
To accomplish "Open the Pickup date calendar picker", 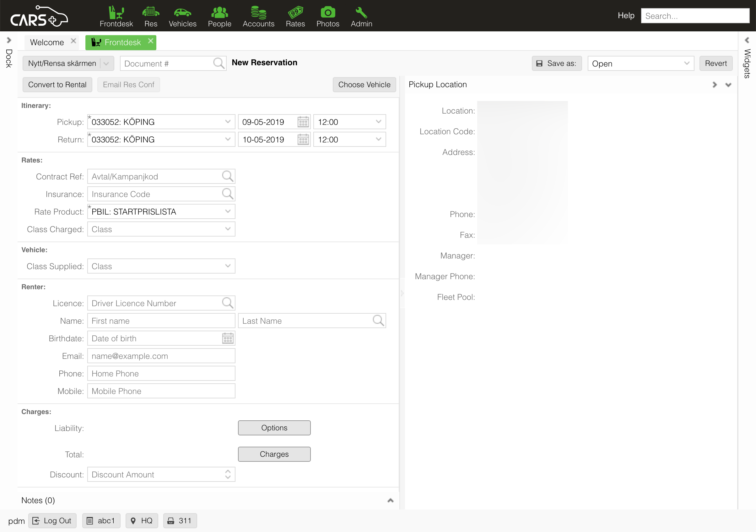I will point(303,122).
